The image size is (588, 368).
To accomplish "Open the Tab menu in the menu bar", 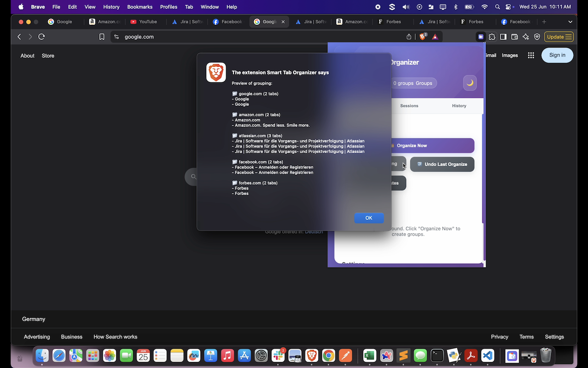I will click(189, 7).
